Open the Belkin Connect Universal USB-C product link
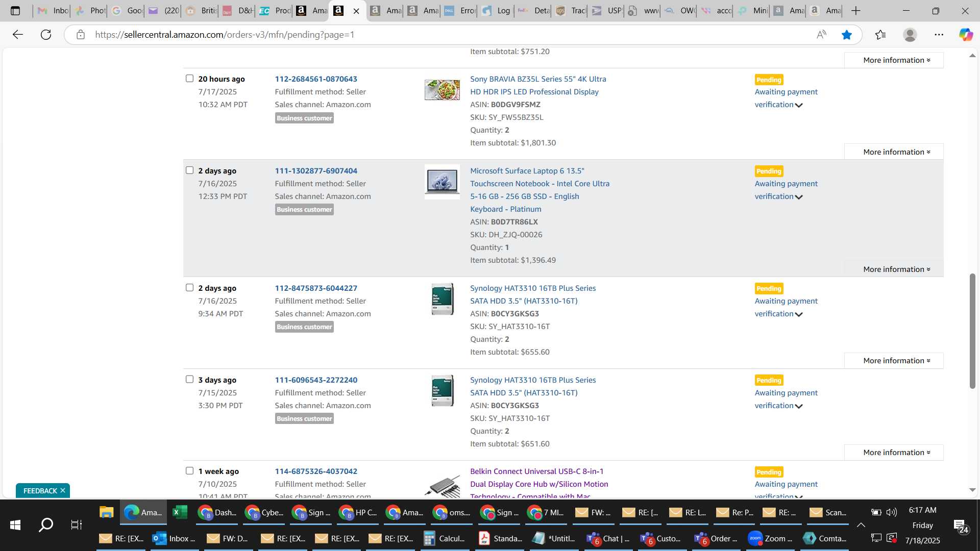This screenshot has height=551, width=980. click(x=539, y=484)
